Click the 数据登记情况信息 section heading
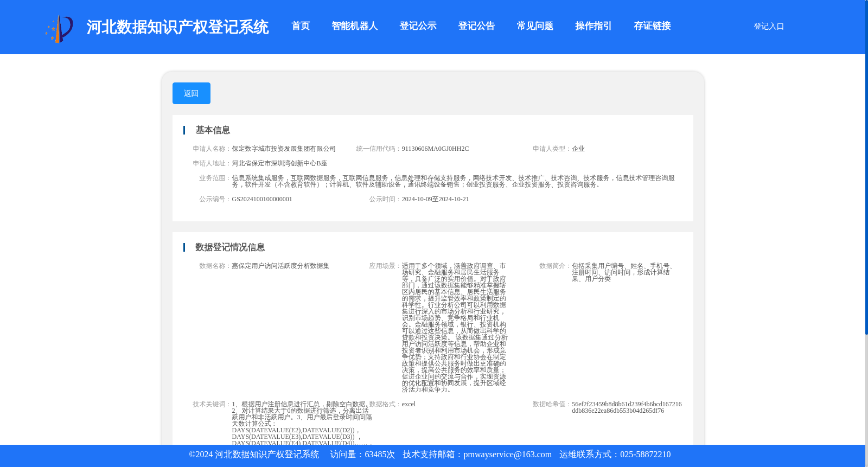Screen dimensions: 868x467 click(230, 247)
